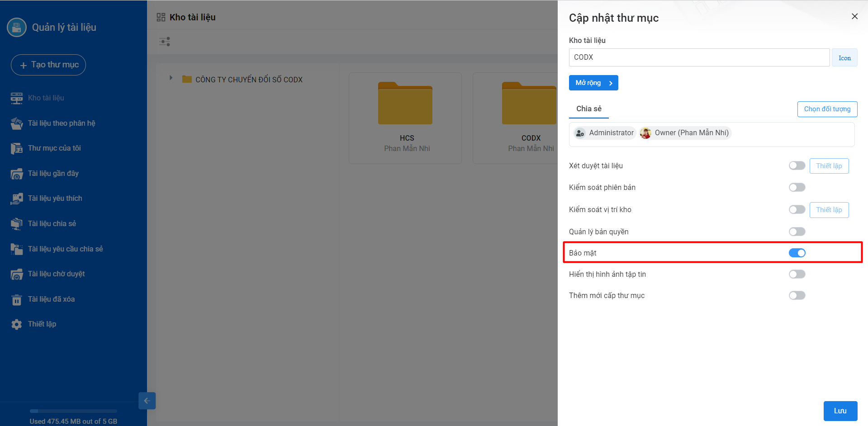The image size is (868, 426).
Task: Click the Tài liệu chờ duyệt icon
Action: [17, 274]
